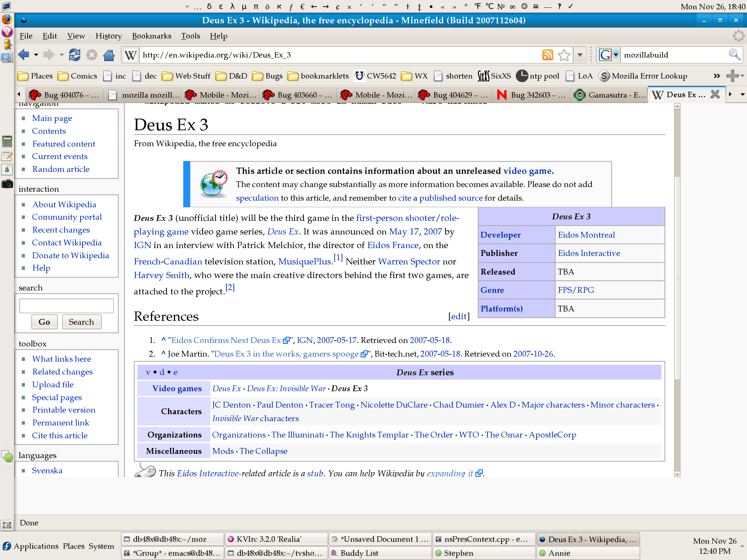Open the Back history dropdown arrow
Screen dimensions: 747x560
pyautogui.click(x=36, y=55)
